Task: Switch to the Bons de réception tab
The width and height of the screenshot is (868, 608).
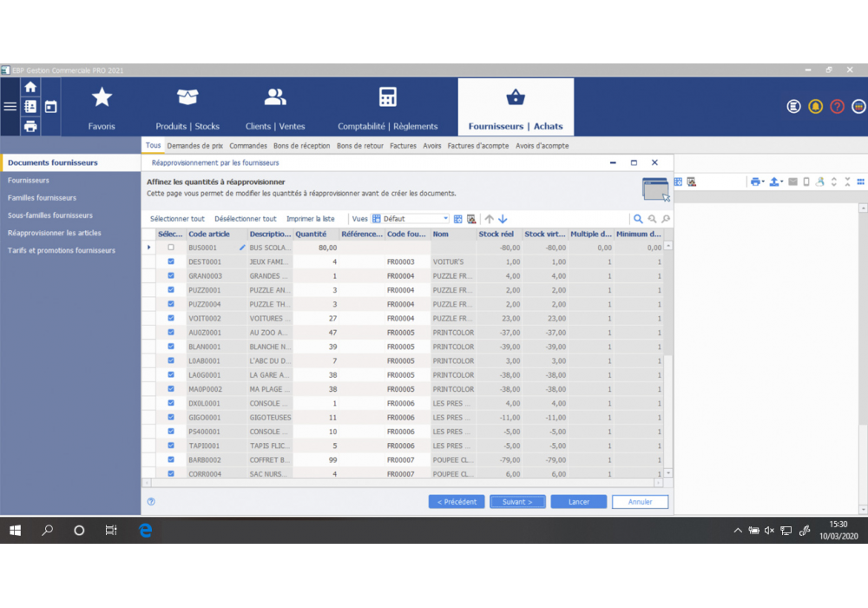Action: [302, 146]
